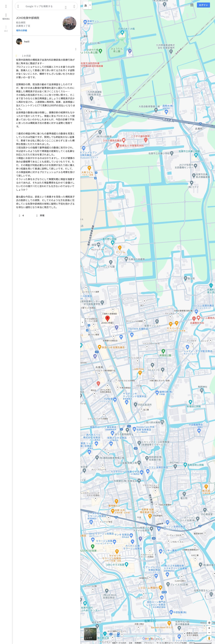Click the 快活CLUB 佐賀兵庫店 icon
Image resolution: width=215 pixels, height=644 pixels.
click(99, 347)
